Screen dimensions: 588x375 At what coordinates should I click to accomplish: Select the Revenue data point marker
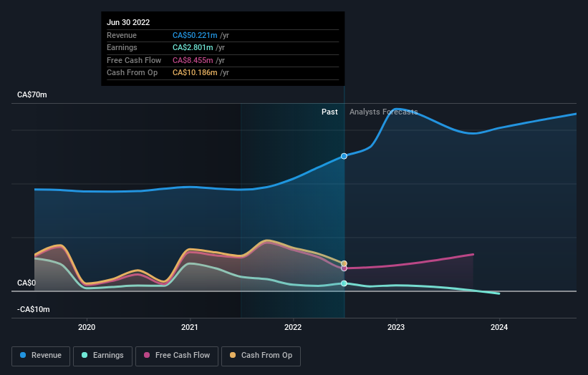[x=344, y=156]
